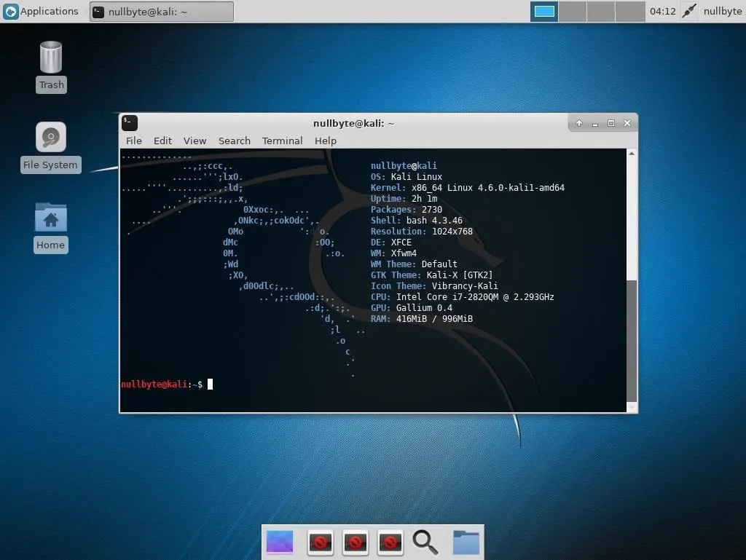Open the nullbyte user menu in panel
This screenshot has height=560, width=746.
coord(722,11)
